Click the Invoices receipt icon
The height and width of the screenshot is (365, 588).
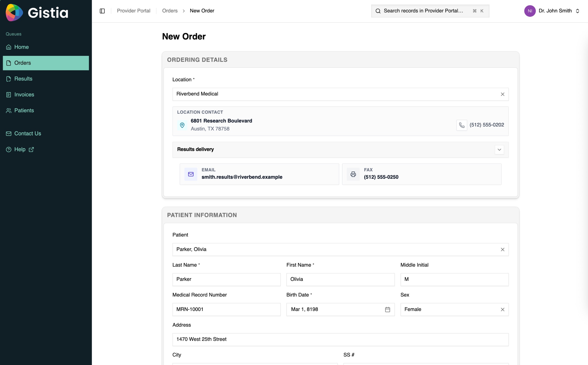(x=9, y=95)
